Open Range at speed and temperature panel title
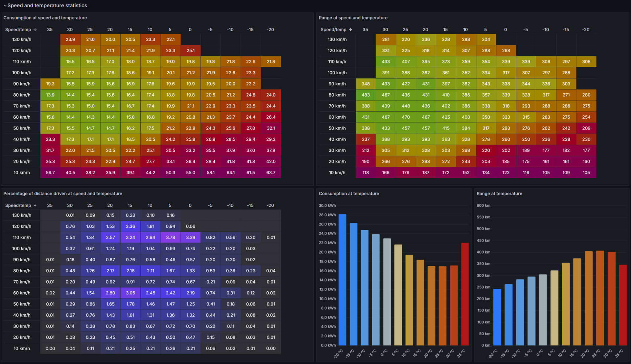The image size is (631, 364). (353, 18)
